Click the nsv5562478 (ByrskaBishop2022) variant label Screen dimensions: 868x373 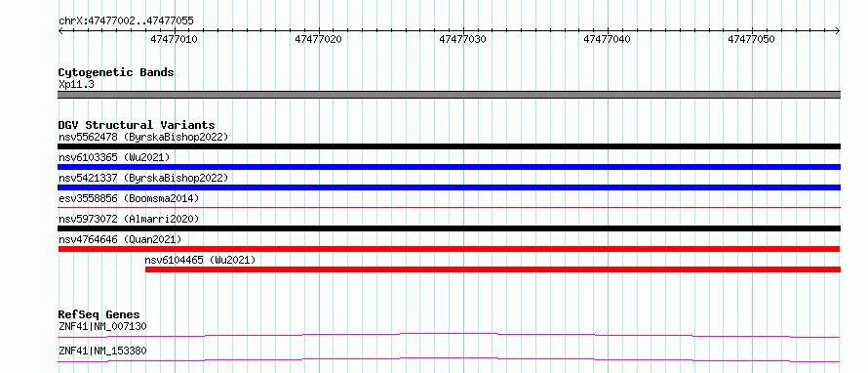(142, 137)
